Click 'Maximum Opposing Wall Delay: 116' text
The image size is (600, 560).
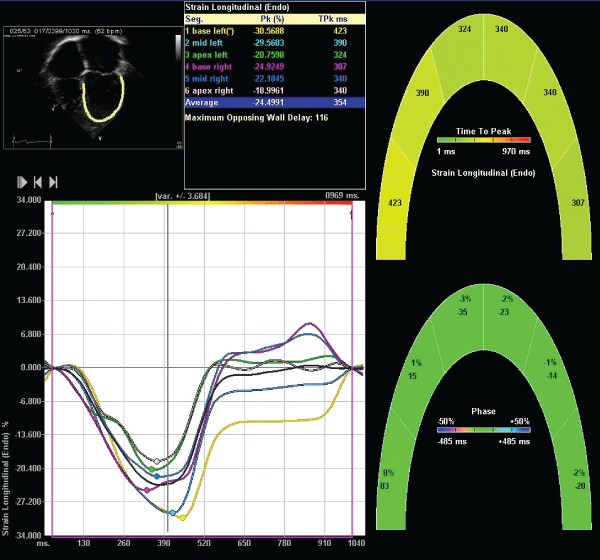click(256, 118)
